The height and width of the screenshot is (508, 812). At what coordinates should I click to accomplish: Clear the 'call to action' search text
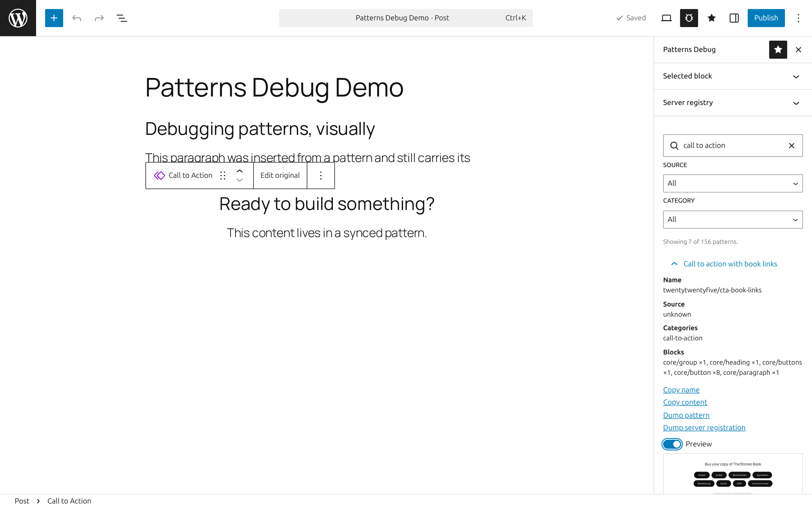pyautogui.click(x=791, y=145)
